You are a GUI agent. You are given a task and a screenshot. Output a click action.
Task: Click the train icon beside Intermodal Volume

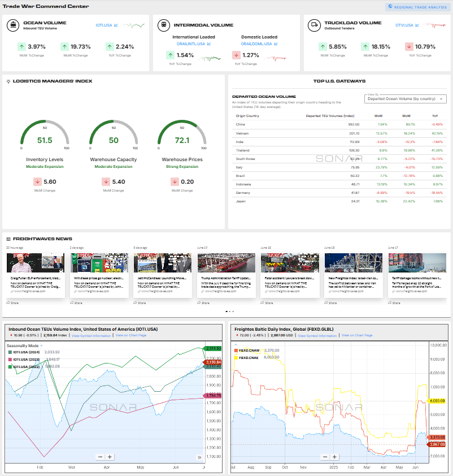[164, 25]
